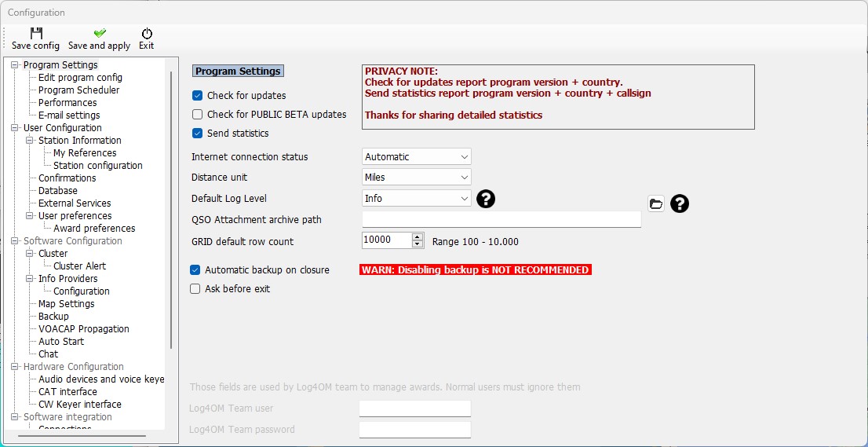Click the Save and apply checkmark icon
This screenshot has height=447, width=868.
click(100, 33)
